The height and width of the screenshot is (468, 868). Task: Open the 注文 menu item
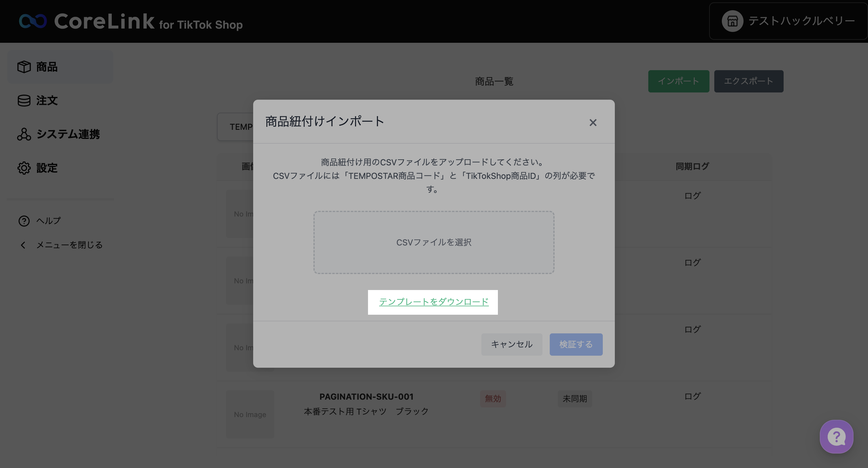(47, 100)
